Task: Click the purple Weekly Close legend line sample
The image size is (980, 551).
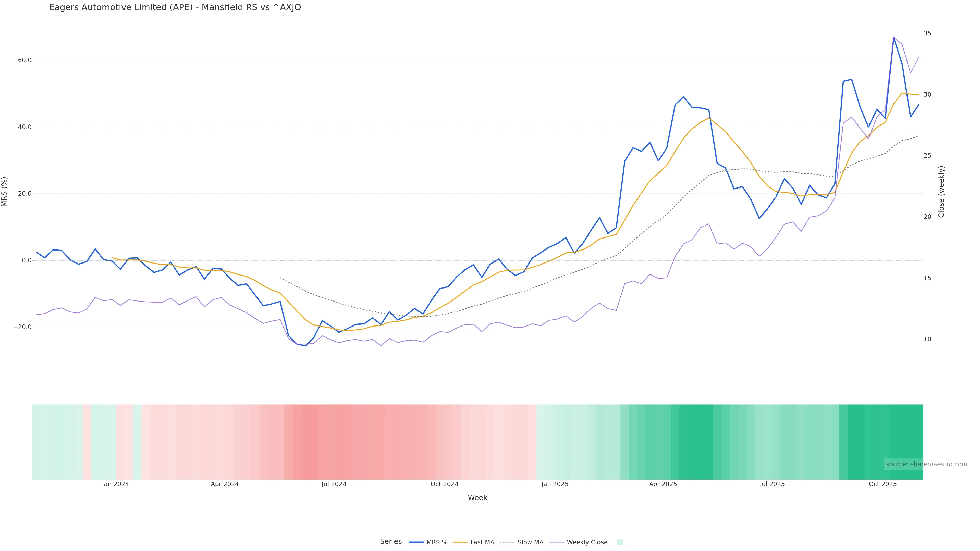Action: pos(557,542)
